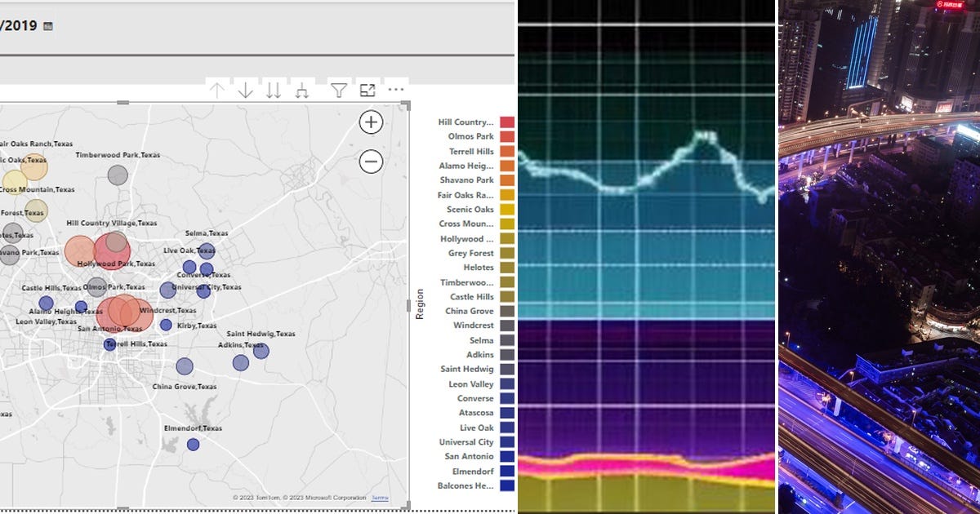
Task: Select 'Selma' legend entry
Action: click(x=482, y=340)
